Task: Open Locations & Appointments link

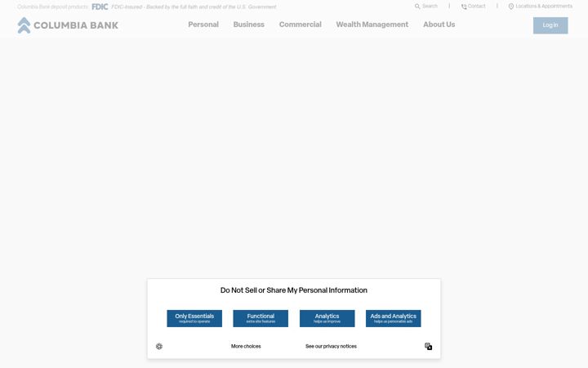Action: [544, 7]
